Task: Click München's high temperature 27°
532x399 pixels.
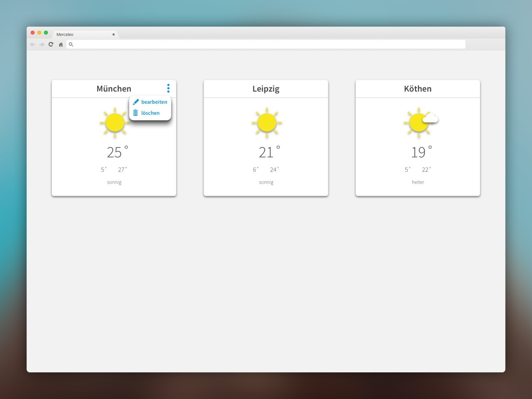Action: pyautogui.click(x=123, y=170)
